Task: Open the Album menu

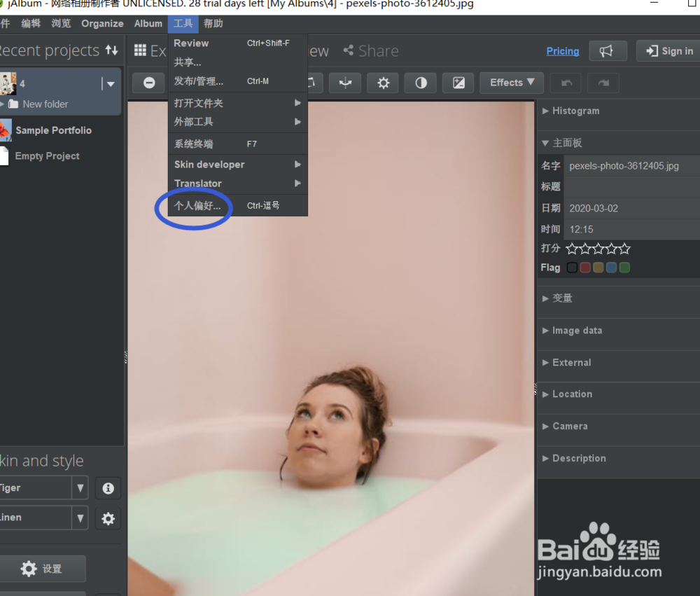Action: (148, 24)
